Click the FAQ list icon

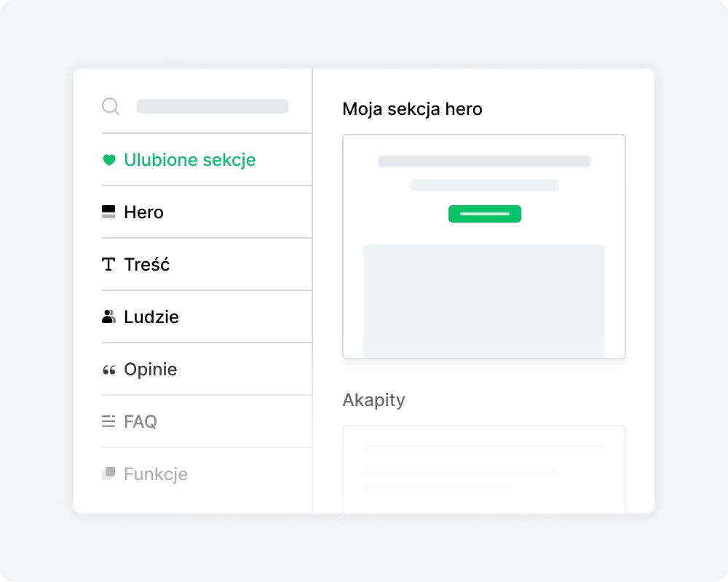108,421
